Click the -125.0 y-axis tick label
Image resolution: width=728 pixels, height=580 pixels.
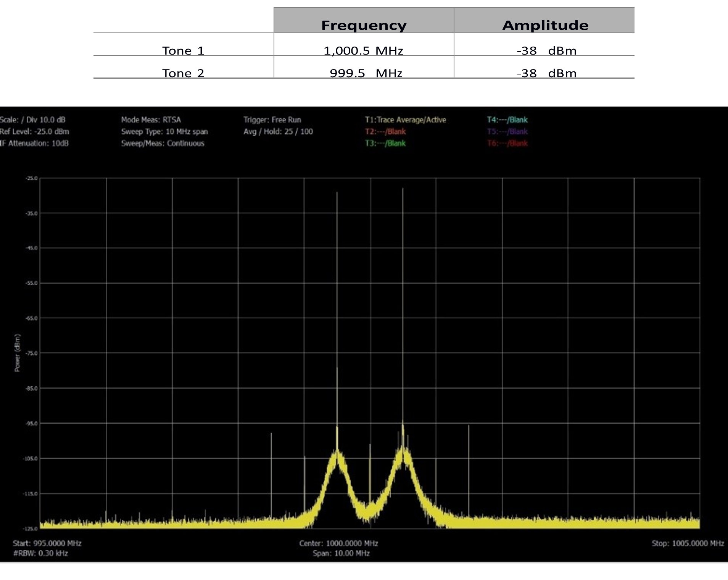point(31,529)
